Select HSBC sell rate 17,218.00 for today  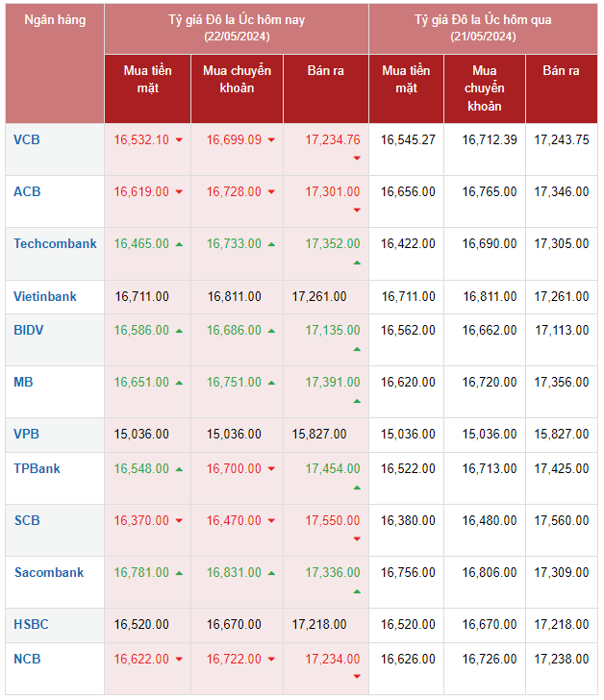(x=319, y=625)
